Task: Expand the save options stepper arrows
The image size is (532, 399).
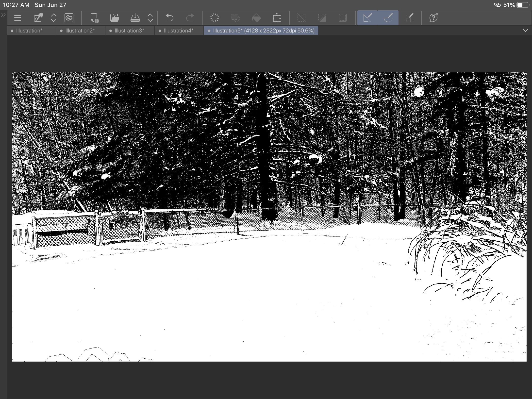Action: pos(150,18)
